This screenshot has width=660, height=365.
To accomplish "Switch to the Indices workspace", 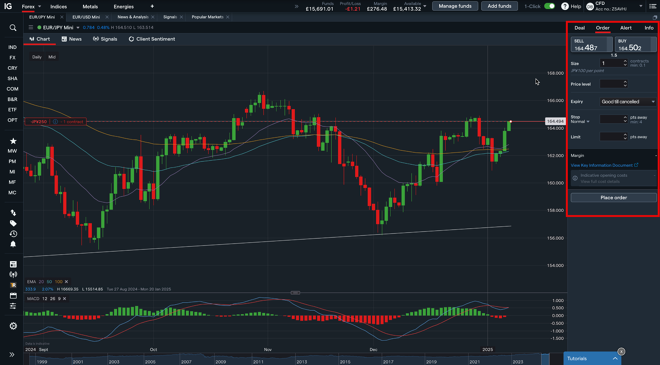I will point(59,7).
